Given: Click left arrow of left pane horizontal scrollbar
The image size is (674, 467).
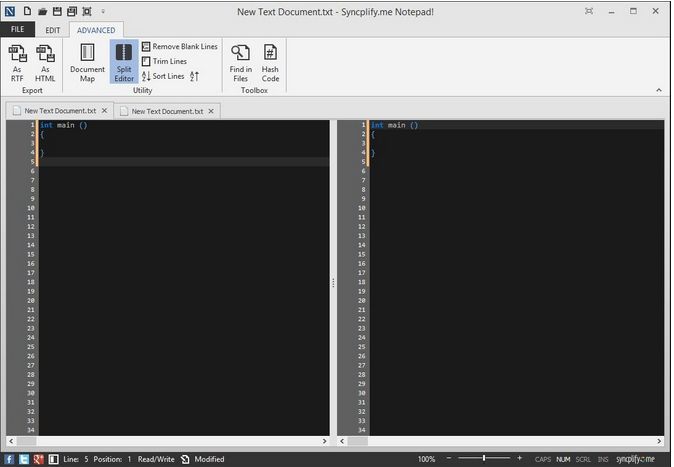Looking at the screenshot, I should [11, 441].
